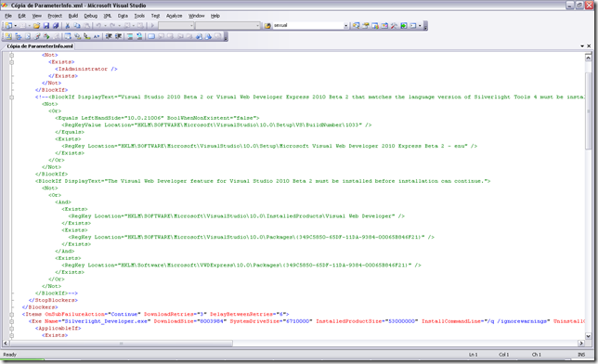The height and width of the screenshot is (364, 598).
Task: Open the Command Window icon dropdown arrow
Action: point(420,26)
